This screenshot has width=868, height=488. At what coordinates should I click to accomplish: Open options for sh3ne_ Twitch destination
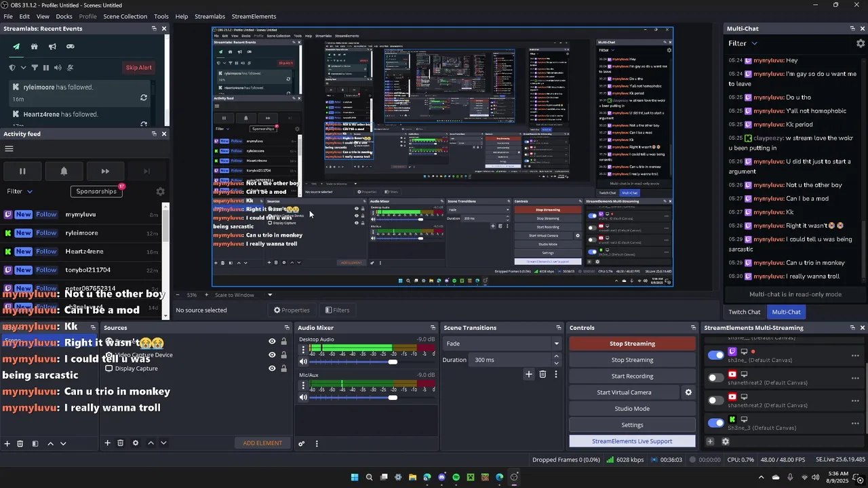pos(856,355)
